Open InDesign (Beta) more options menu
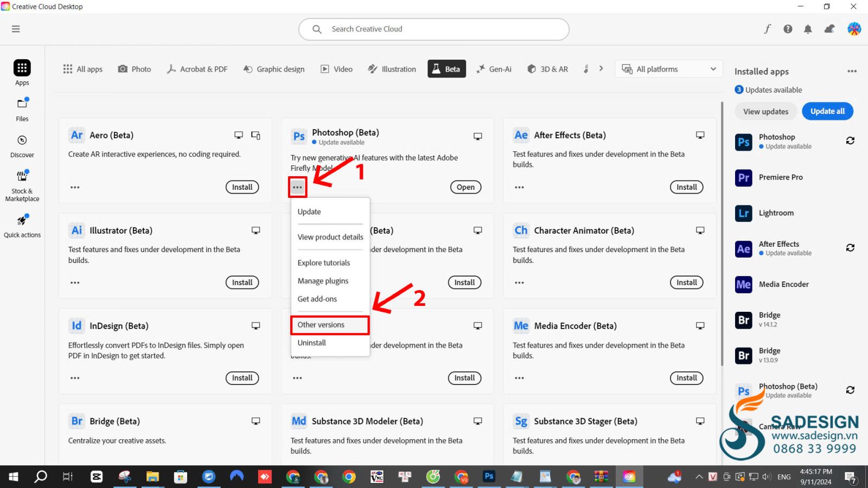The image size is (868, 488). [75, 378]
